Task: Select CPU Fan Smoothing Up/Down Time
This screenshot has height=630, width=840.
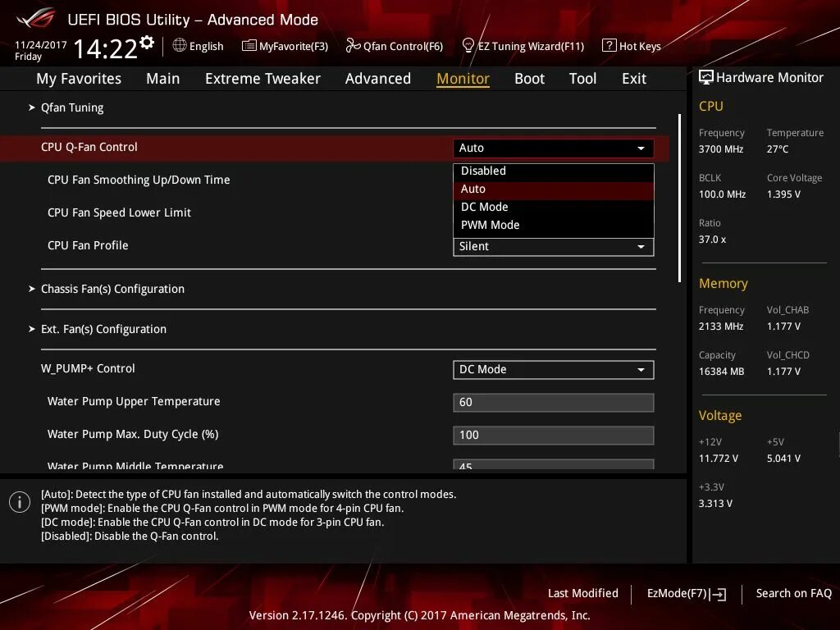Action: click(x=139, y=180)
